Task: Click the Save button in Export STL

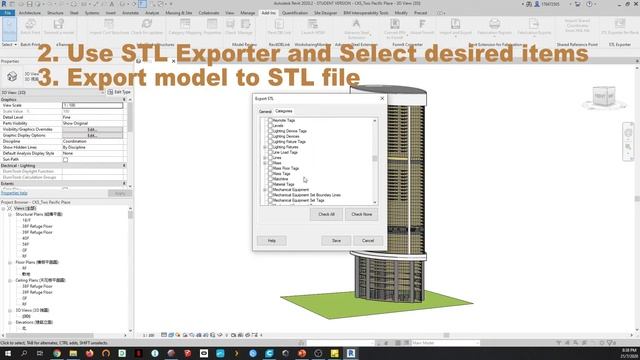Action: point(336,241)
